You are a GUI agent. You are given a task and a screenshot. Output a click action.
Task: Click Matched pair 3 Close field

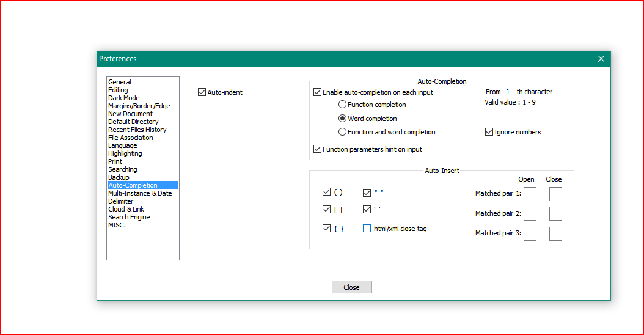(x=555, y=234)
